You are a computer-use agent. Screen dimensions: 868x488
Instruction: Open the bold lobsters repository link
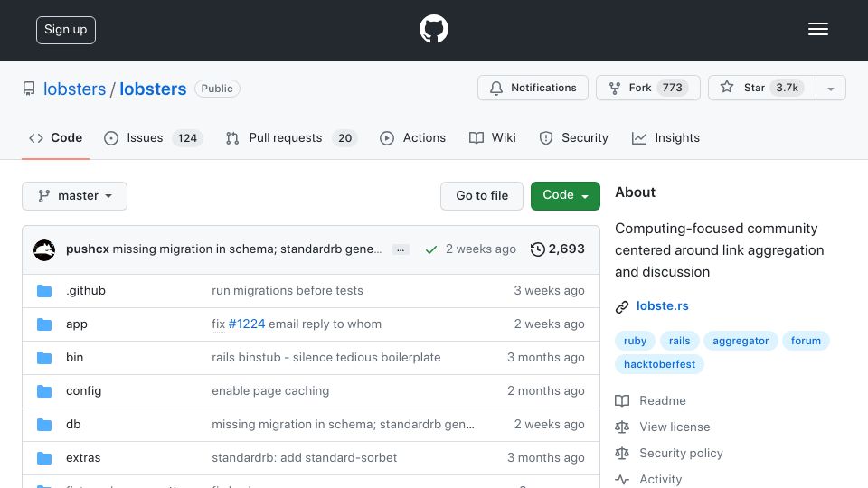153,89
